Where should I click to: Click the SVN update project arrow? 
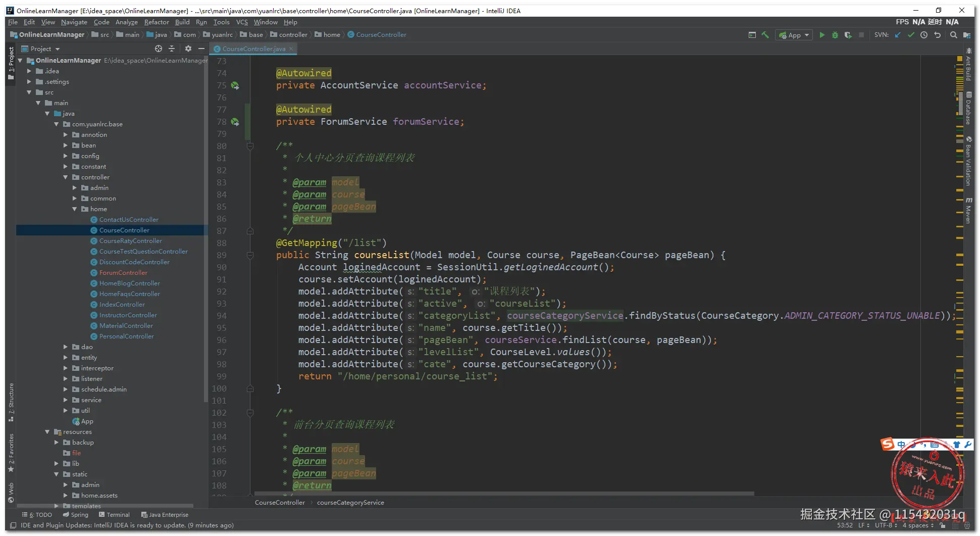point(898,35)
